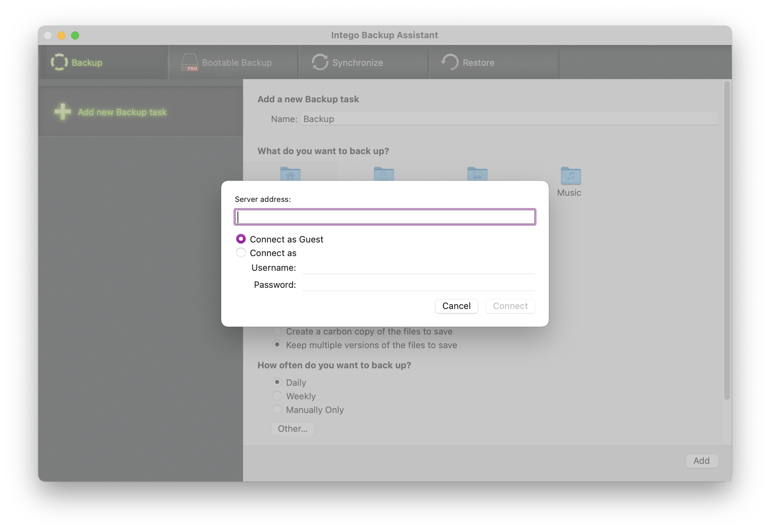Image resolution: width=770 pixels, height=532 pixels.
Task: Click the vertical scrollbar on right
Action: [x=727, y=240]
